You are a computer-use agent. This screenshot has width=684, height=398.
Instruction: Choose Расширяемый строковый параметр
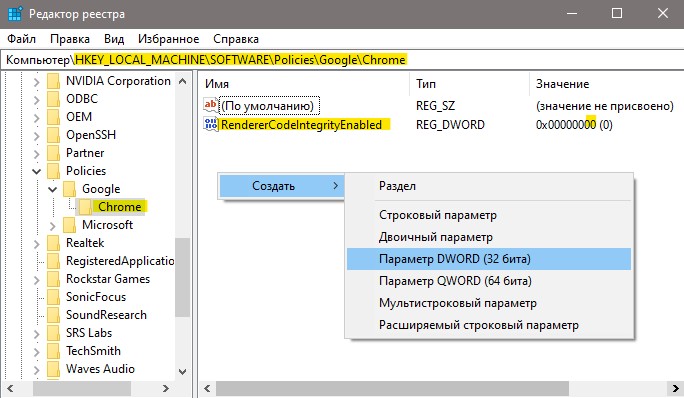click(x=489, y=325)
